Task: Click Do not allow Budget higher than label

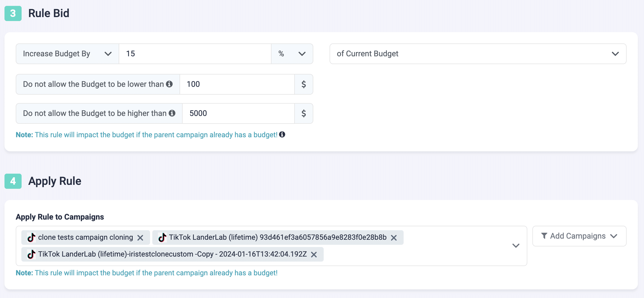Action: [95, 113]
